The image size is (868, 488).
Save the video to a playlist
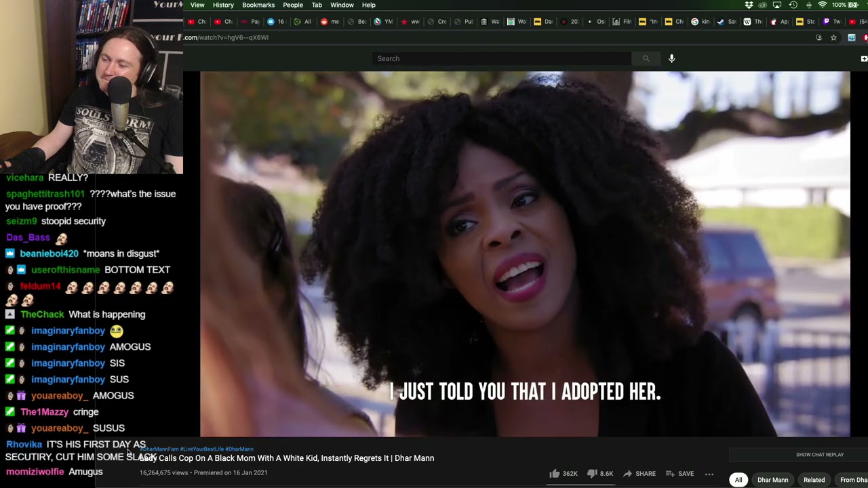[679, 474]
